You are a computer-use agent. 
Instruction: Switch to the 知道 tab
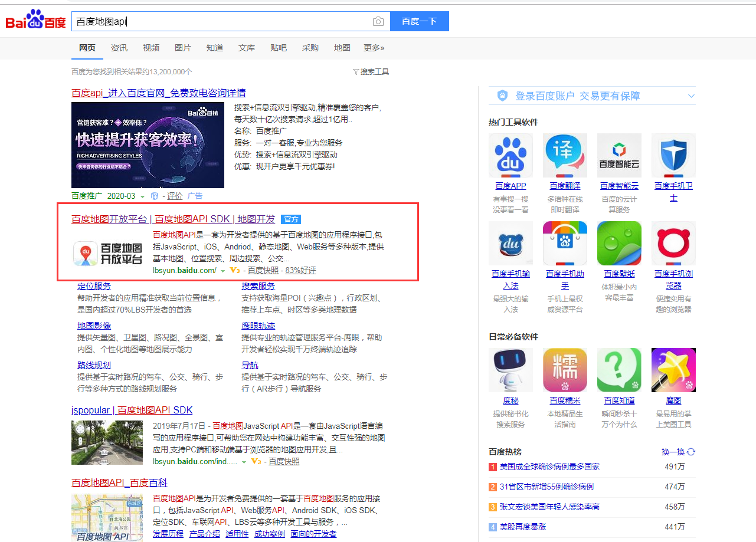click(215, 48)
